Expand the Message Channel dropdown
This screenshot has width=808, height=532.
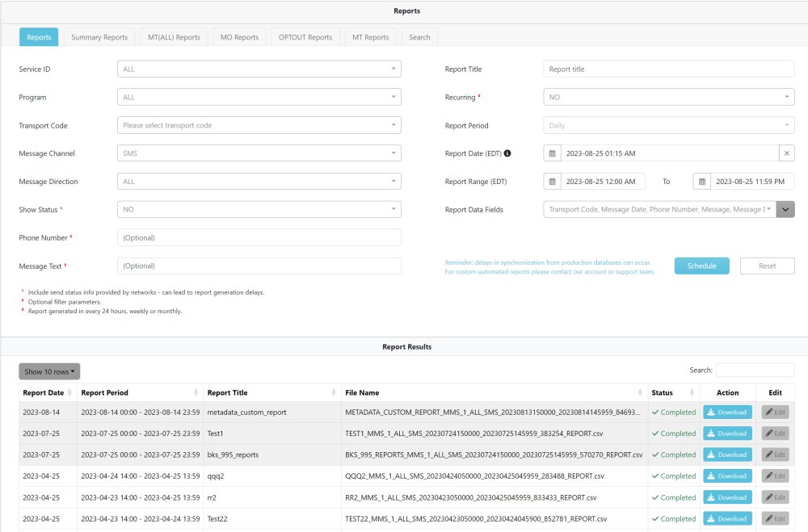(259, 153)
